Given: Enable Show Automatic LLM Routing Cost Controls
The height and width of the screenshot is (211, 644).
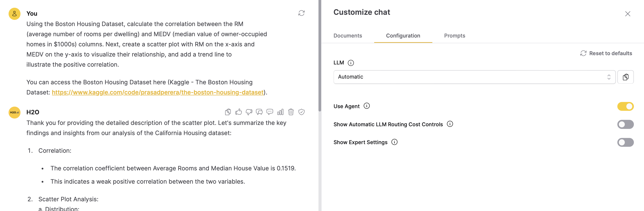Looking at the screenshot, I should click(625, 124).
